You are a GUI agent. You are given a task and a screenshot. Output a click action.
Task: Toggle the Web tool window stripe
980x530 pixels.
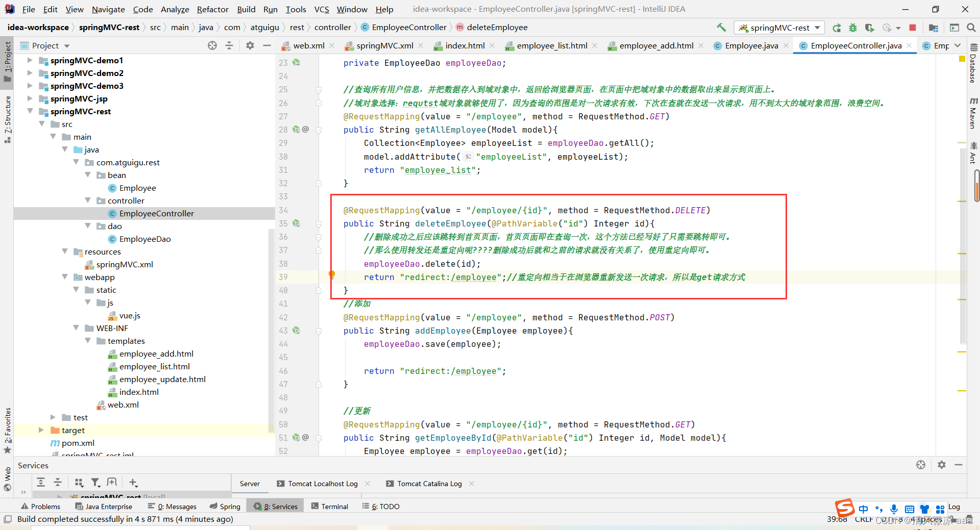(7, 479)
